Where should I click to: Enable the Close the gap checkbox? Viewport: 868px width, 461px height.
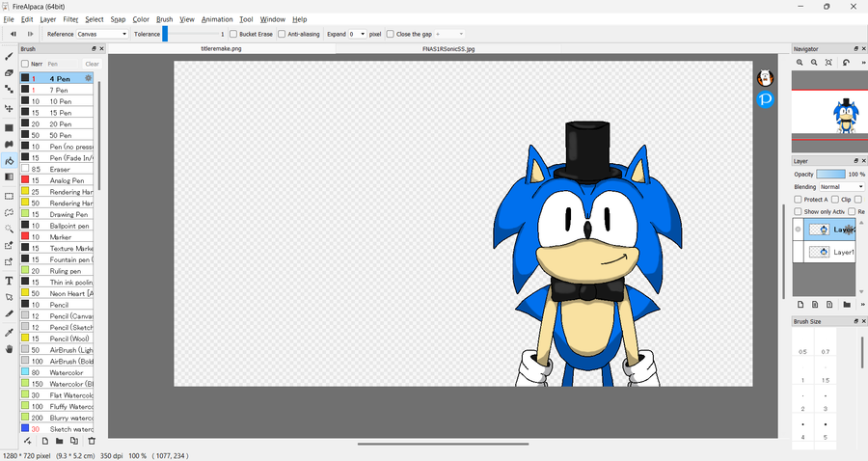(x=391, y=34)
